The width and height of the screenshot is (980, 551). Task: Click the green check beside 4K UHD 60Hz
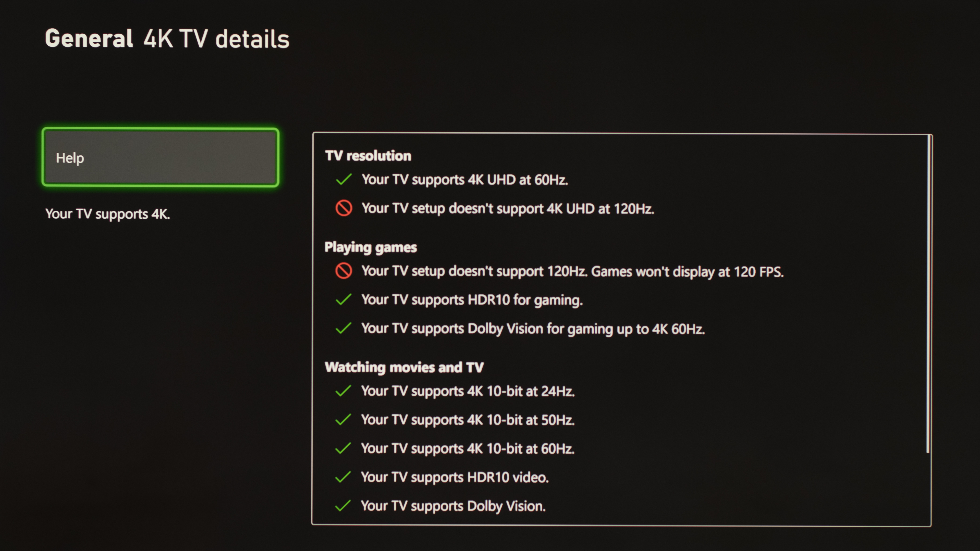[344, 179]
